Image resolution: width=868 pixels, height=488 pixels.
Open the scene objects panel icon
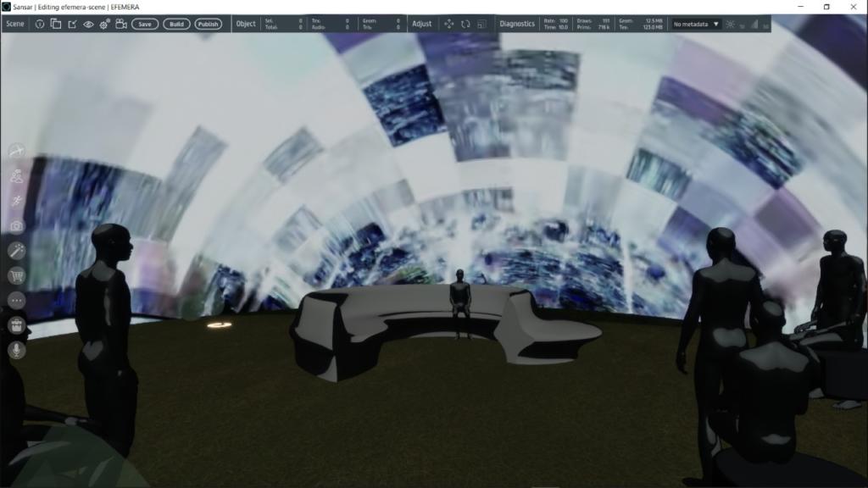[x=56, y=24]
